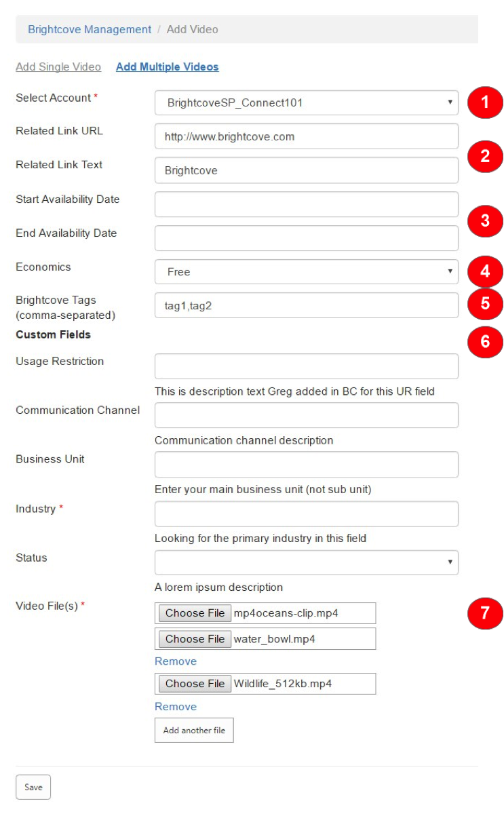Expand the Economics dropdown
Image resolution: width=504 pixels, height=814 pixels.
(x=306, y=271)
